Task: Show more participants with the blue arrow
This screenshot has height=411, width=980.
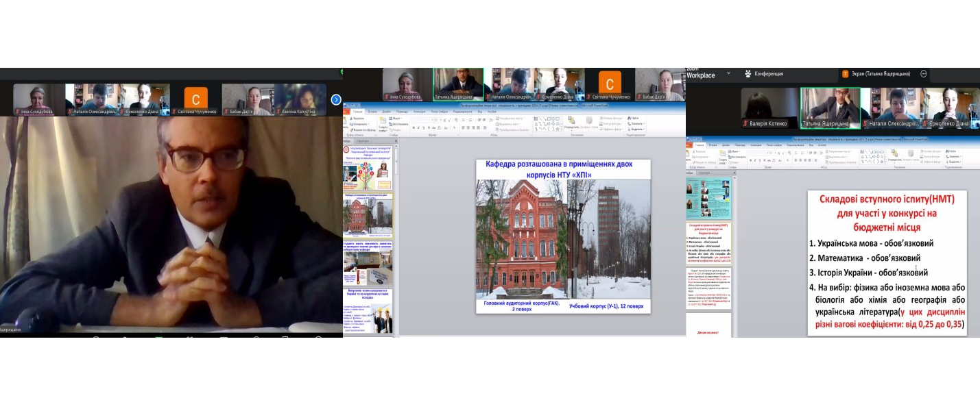Action: tap(336, 99)
